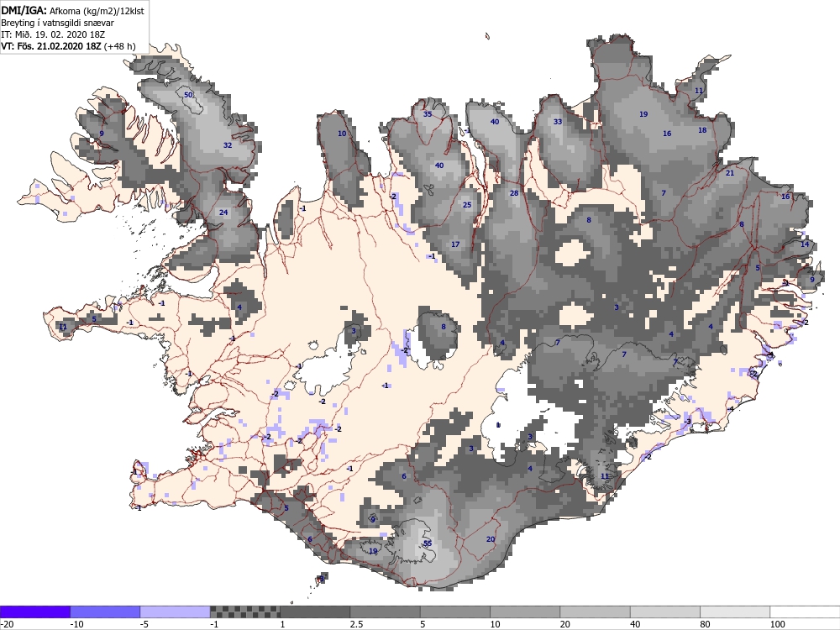Select the 'Breyting í vatnsgildi snævar' subtitle line
840x630 pixels.
point(57,23)
